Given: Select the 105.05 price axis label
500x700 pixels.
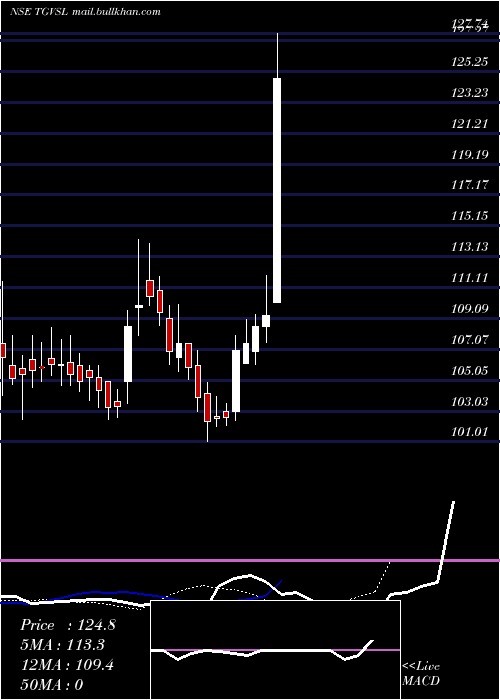Looking at the screenshot, I should [x=469, y=371].
